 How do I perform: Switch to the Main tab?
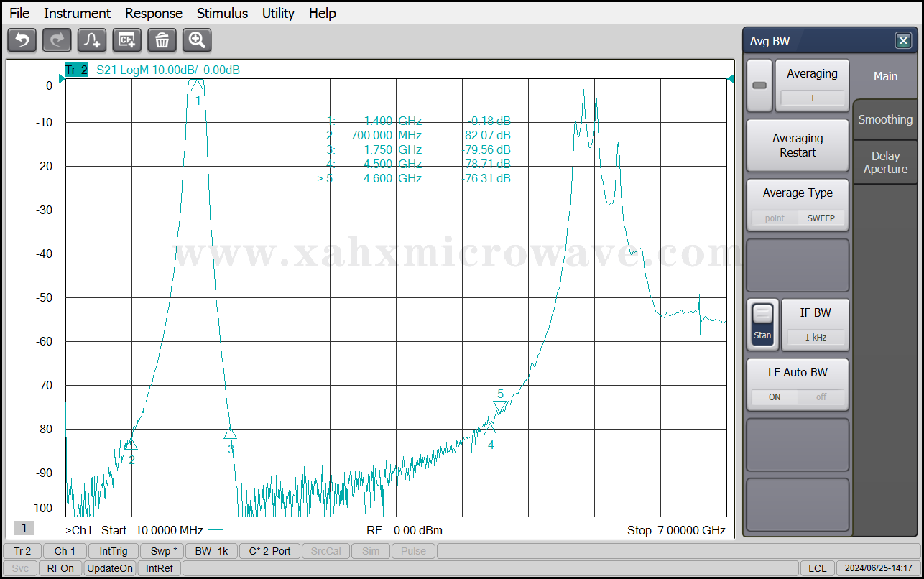885,76
